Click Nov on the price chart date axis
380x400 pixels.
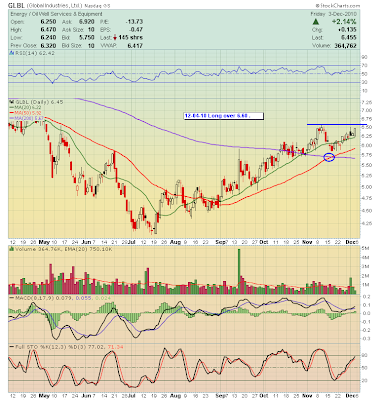pos(307,242)
